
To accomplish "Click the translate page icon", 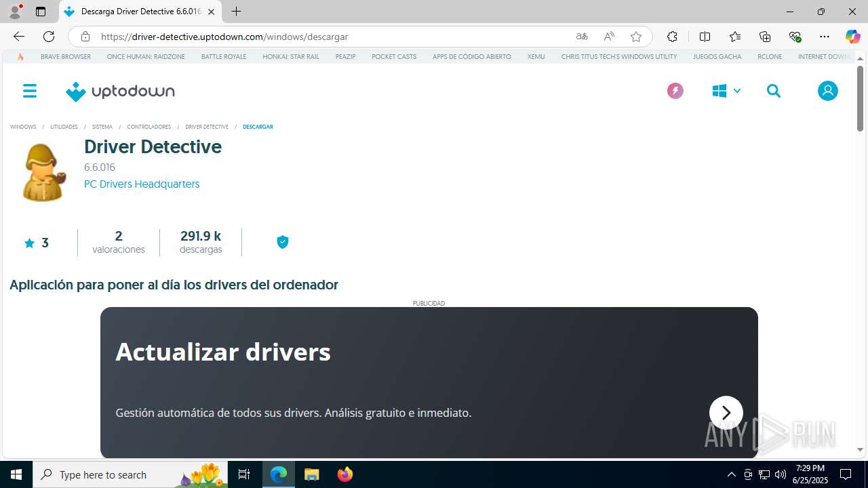I will point(582,37).
